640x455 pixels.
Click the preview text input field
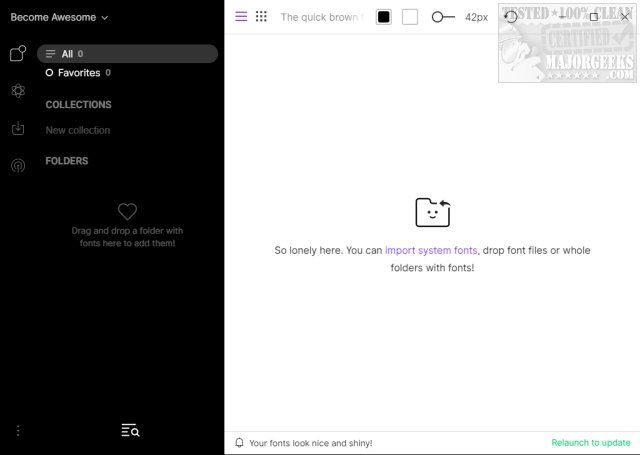pos(320,17)
